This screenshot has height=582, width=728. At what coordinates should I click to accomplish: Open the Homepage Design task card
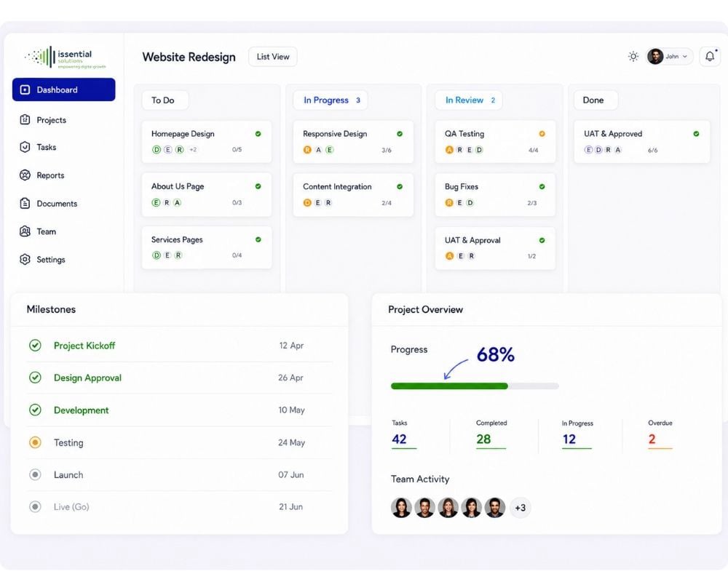coord(207,142)
